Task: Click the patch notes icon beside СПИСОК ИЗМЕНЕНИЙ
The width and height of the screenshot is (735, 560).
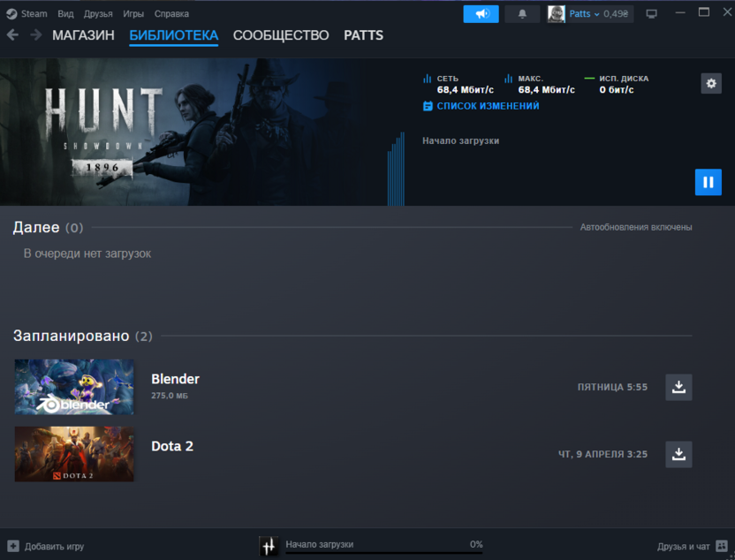Action: [x=428, y=106]
